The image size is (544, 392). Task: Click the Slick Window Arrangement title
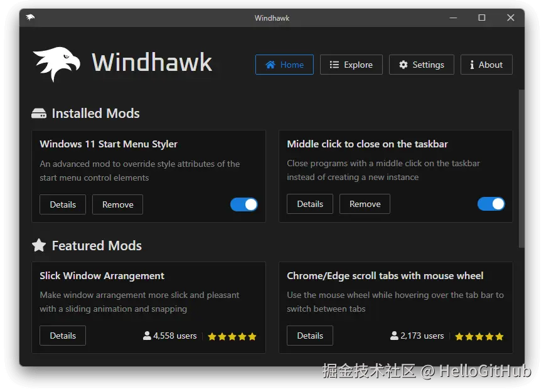(102, 276)
